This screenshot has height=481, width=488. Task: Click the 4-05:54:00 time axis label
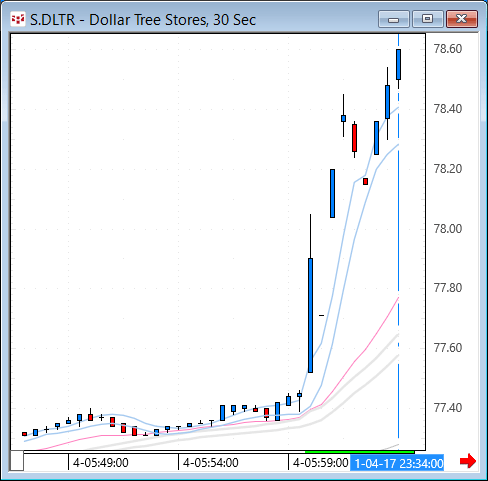211,463
